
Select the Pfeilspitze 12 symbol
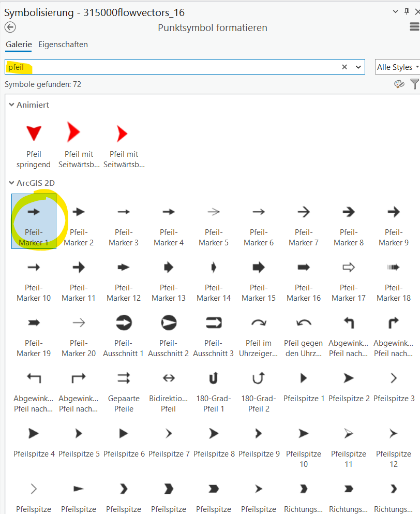[x=394, y=443]
